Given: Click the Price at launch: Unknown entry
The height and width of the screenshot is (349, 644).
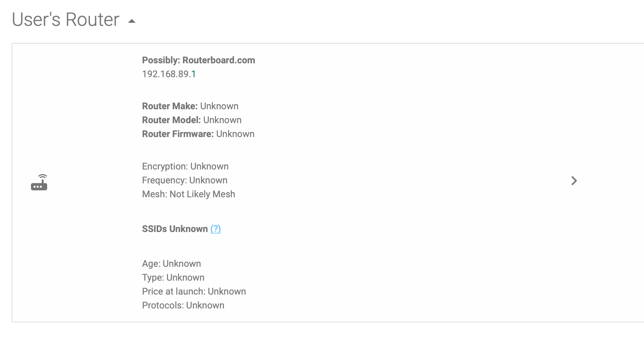Looking at the screenshot, I should [194, 291].
